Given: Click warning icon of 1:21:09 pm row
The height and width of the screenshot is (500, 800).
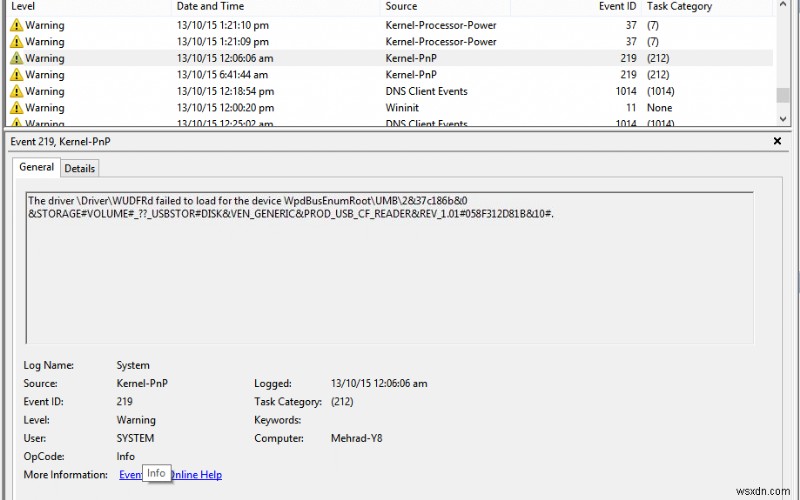Looking at the screenshot, I should (x=16, y=41).
